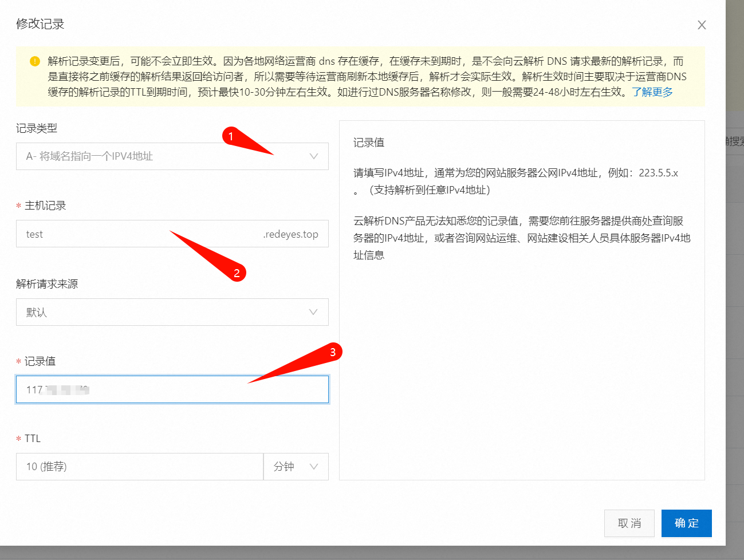Click the chevron arrow beside 分钟
The width and height of the screenshot is (744, 560).
pyautogui.click(x=314, y=467)
